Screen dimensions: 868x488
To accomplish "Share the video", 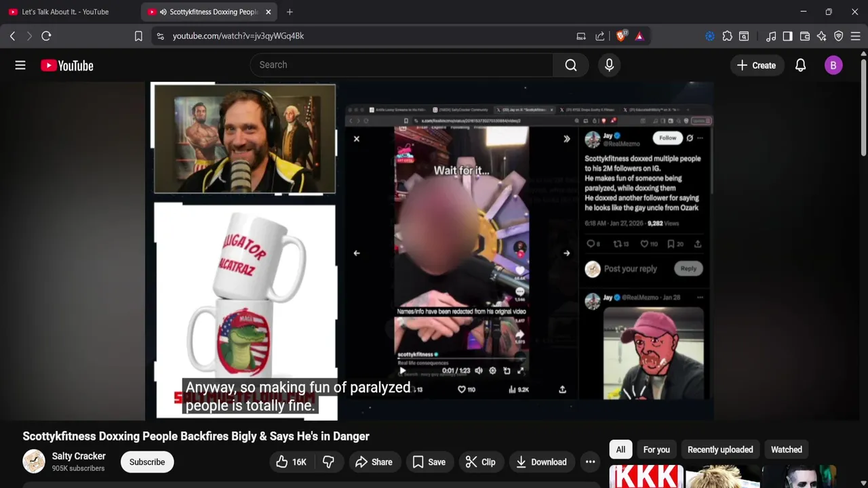I will point(374,462).
